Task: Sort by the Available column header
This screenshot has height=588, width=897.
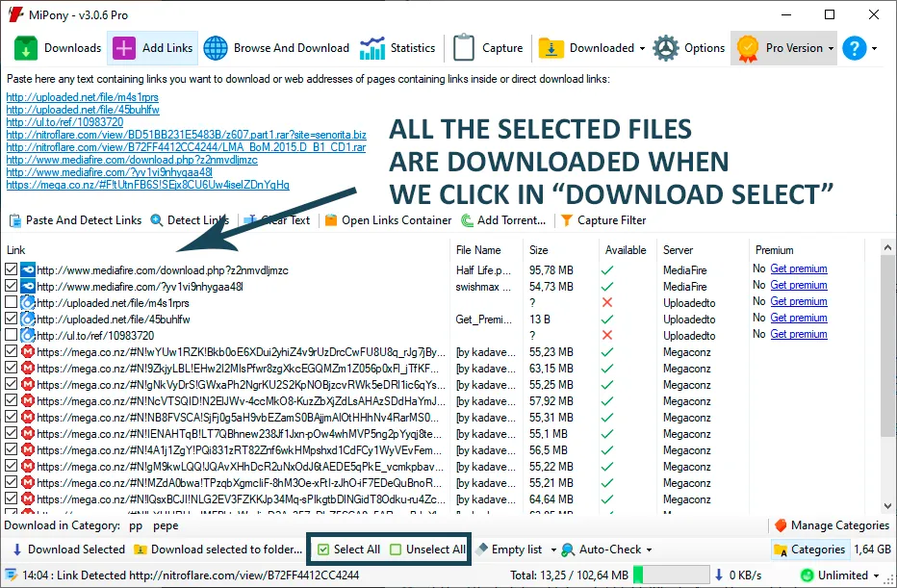Action: pyautogui.click(x=626, y=250)
